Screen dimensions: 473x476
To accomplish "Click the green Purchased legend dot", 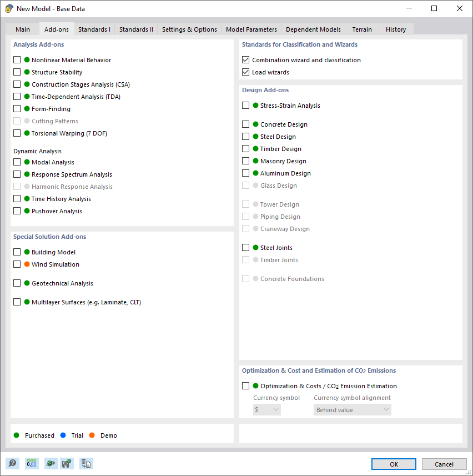I will point(17,435).
